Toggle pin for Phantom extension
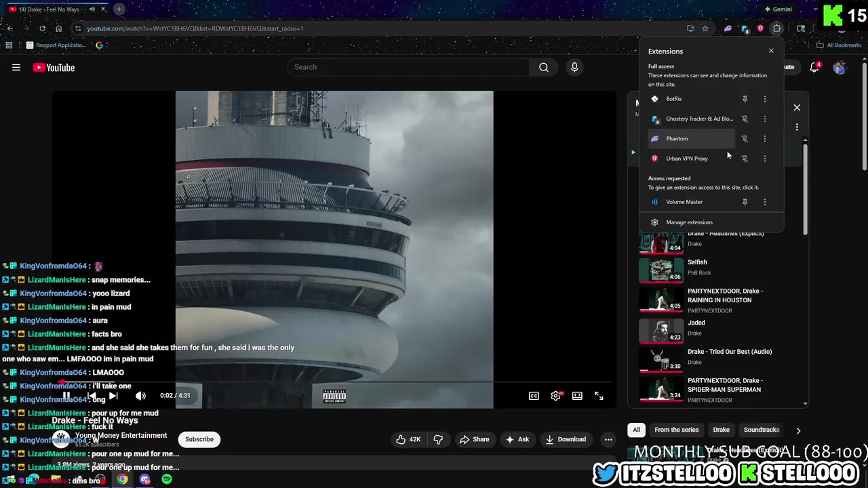Image resolution: width=868 pixels, height=488 pixels. point(745,139)
